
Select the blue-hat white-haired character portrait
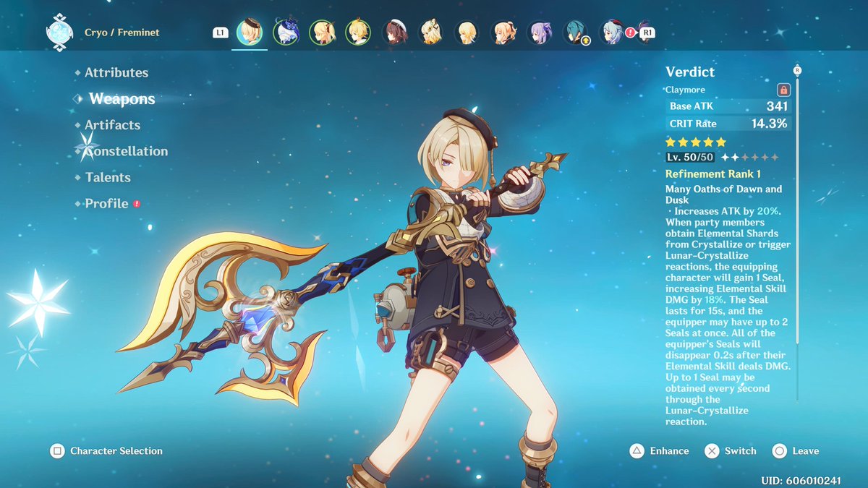tap(286, 33)
